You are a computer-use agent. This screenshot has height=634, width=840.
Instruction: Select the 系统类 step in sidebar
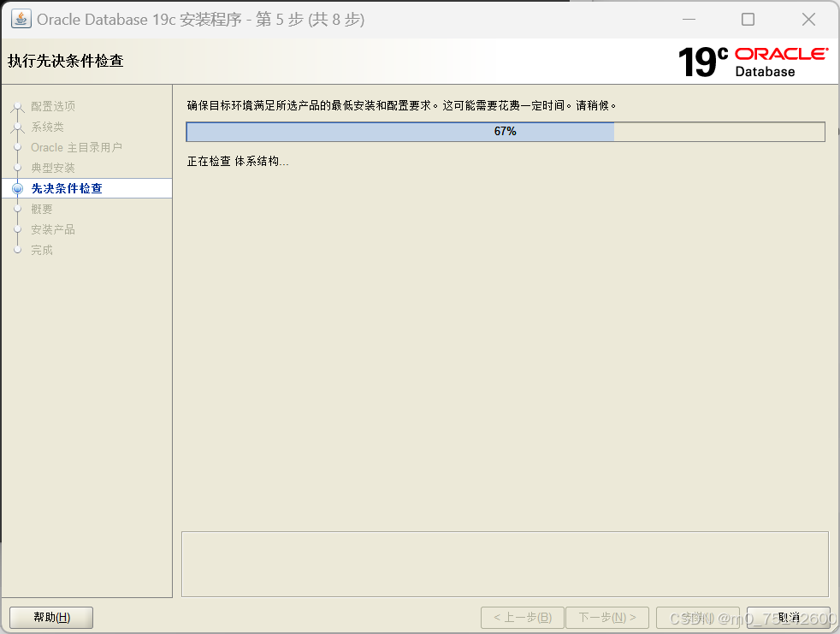[47, 127]
